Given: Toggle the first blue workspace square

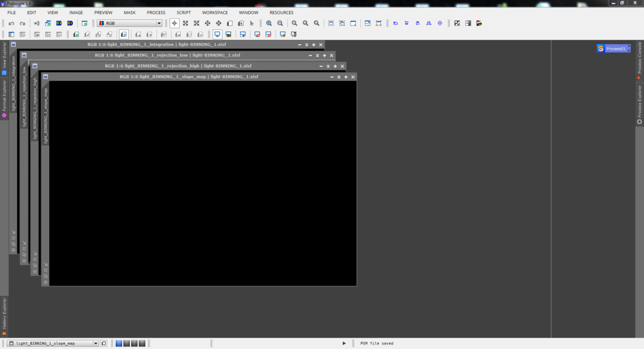Looking at the screenshot, I should [119, 343].
